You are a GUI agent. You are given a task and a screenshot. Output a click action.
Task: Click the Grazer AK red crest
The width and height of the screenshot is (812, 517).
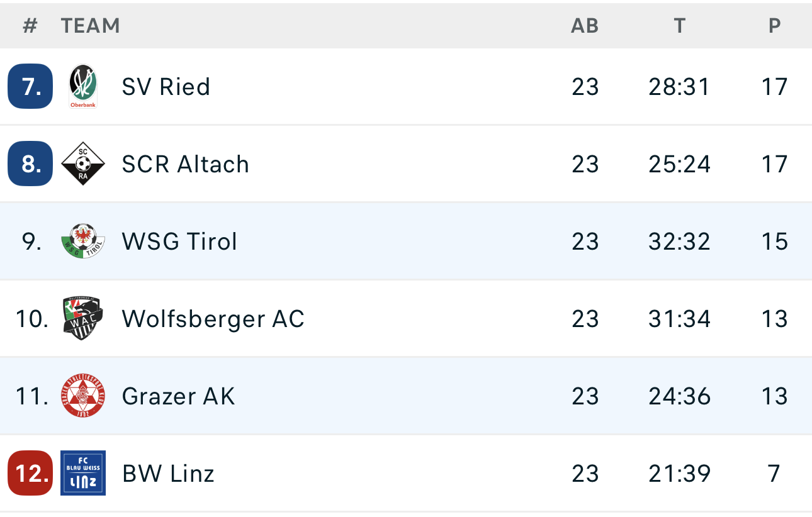[83, 396]
